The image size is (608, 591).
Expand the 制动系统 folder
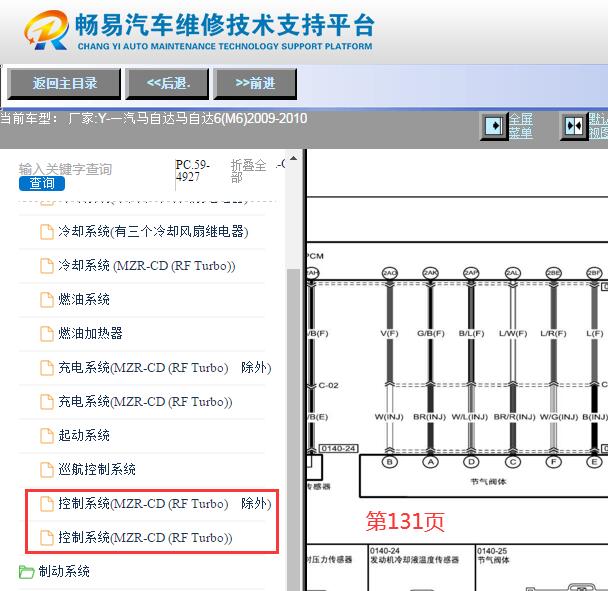click(64, 571)
